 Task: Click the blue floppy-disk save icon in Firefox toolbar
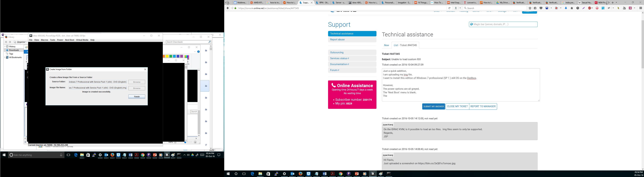pyautogui.click(x=547, y=8)
